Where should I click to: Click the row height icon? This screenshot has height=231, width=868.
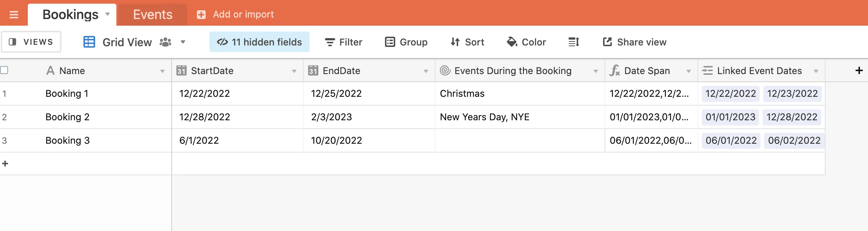pyautogui.click(x=573, y=42)
